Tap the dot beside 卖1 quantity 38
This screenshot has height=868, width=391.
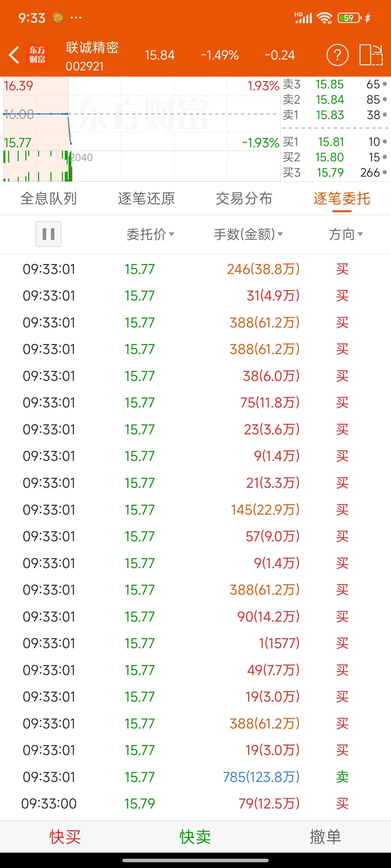(385, 115)
